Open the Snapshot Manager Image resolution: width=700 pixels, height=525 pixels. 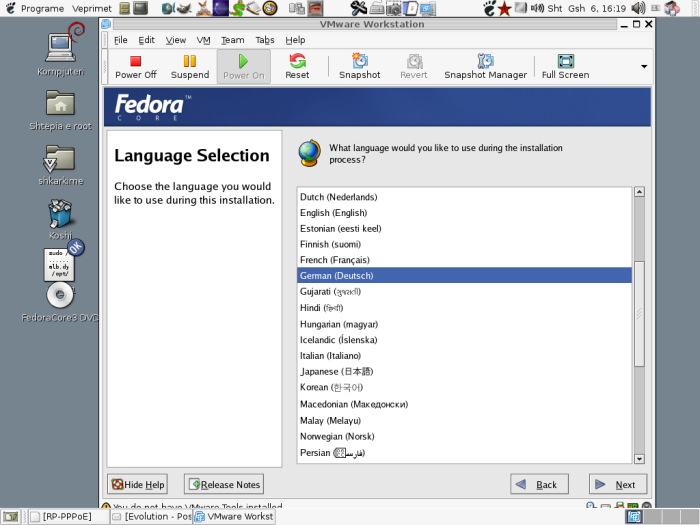[x=485, y=66]
